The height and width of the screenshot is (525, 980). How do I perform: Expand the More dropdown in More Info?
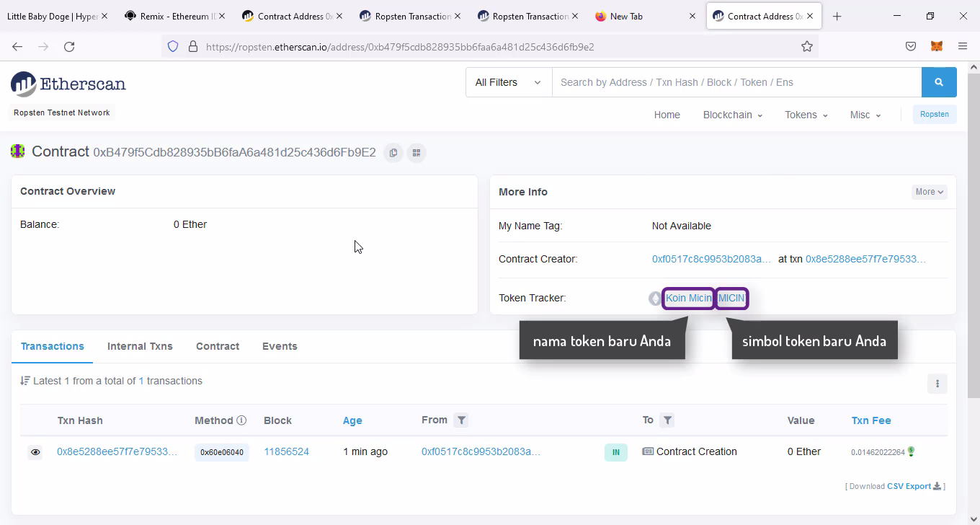pyautogui.click(x=929, y=192)
